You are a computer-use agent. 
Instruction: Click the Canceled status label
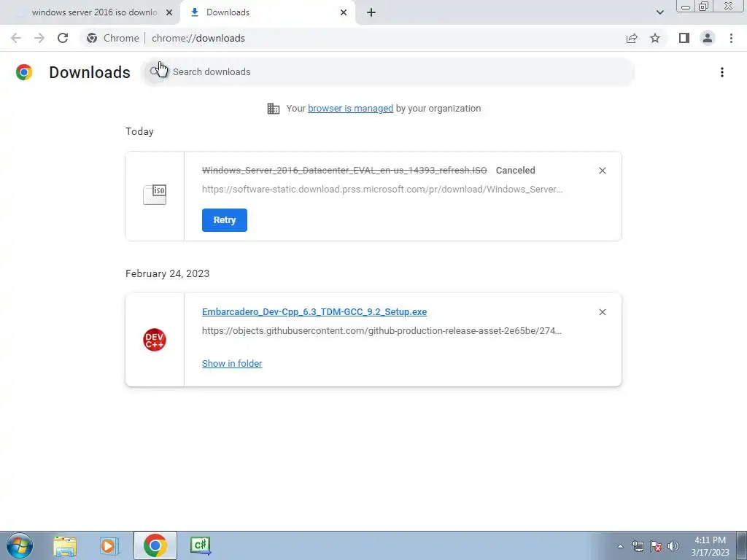tap(516, 171)
